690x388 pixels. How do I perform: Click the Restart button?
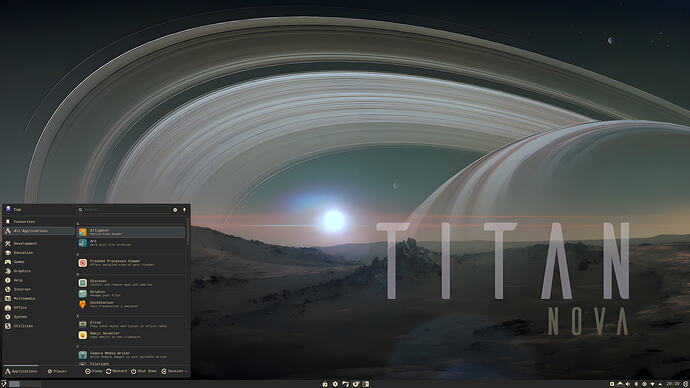[117, 371]
